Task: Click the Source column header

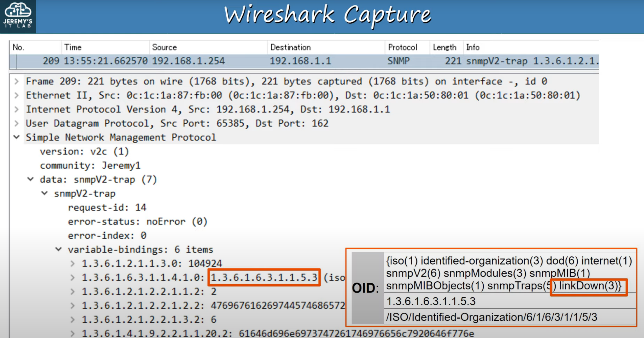Action: (x=164, y=47)
